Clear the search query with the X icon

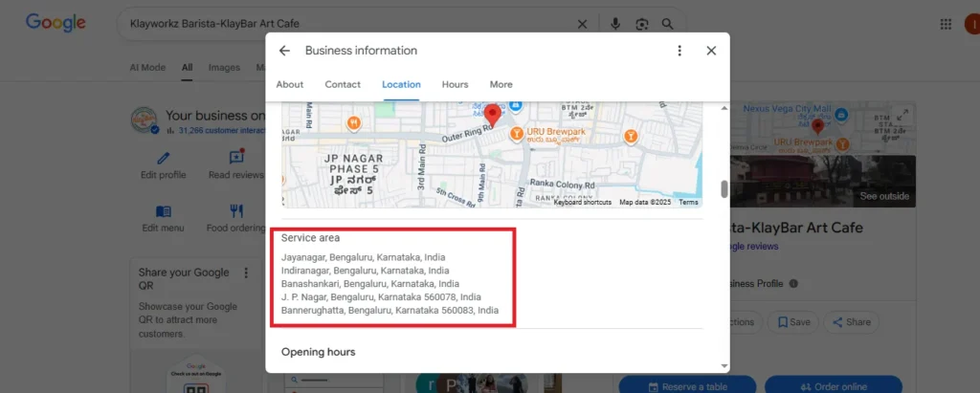pyautogui.click(x=582, y=24)
